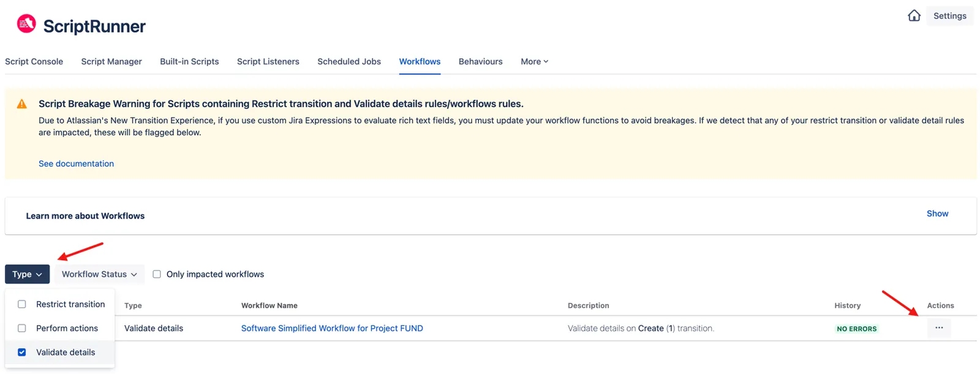Select the Workflows tab
Image resolution: width=980 pixels, height=374 pixels.
coord(420,62)
